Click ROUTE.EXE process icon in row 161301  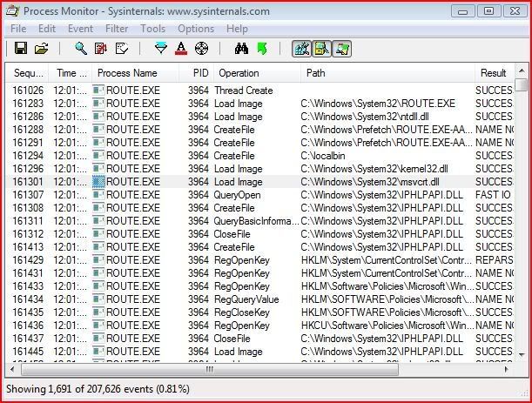click(98, 182)
